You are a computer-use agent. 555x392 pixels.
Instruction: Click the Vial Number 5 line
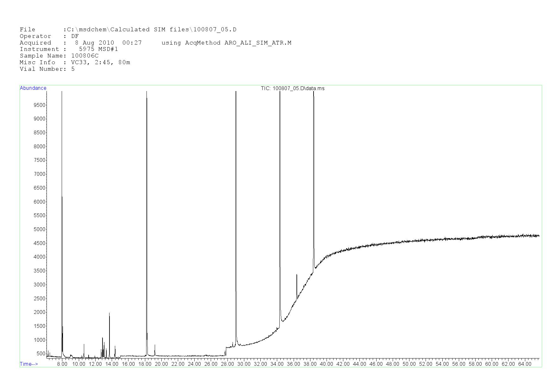point(47,69)
